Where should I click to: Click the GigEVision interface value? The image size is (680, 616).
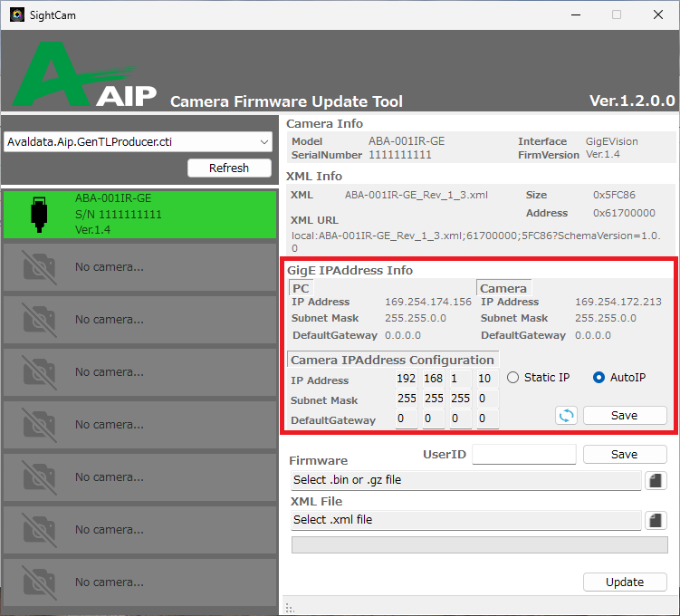pyautogui.click(x=611, y=141)
